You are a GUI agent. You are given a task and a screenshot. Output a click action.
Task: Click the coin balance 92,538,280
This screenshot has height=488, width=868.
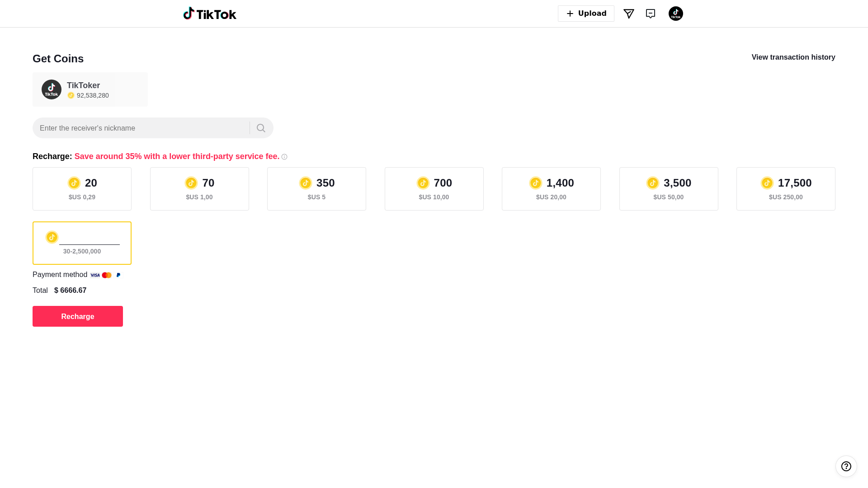pos(92,95)
